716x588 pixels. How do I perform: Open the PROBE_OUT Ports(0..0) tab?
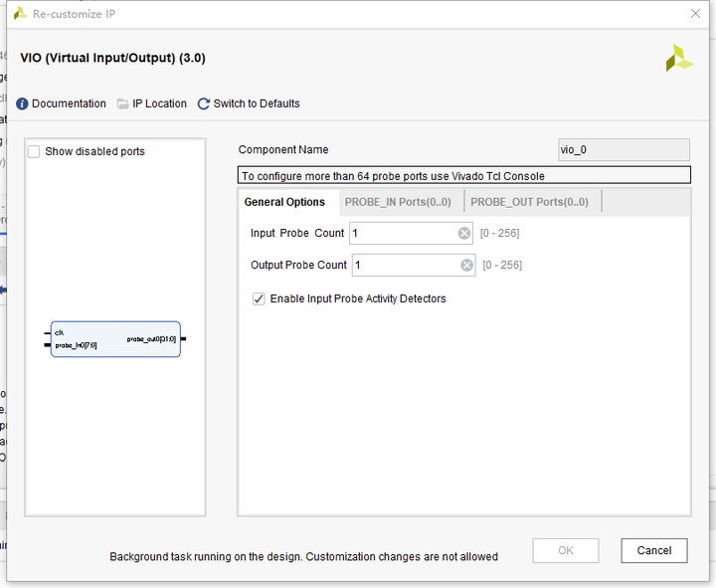pyautogui.click(x=529, y=202)
